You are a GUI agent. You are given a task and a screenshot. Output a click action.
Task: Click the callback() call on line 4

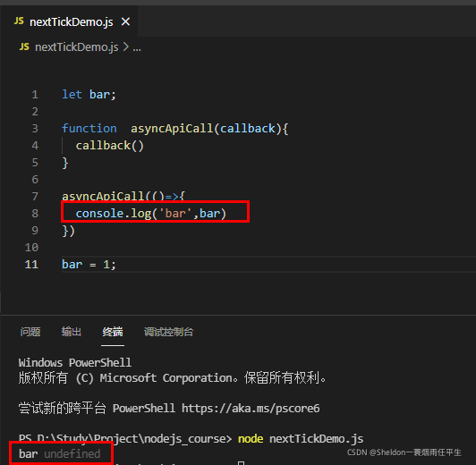pyautogui.click(x=109, y=146)
